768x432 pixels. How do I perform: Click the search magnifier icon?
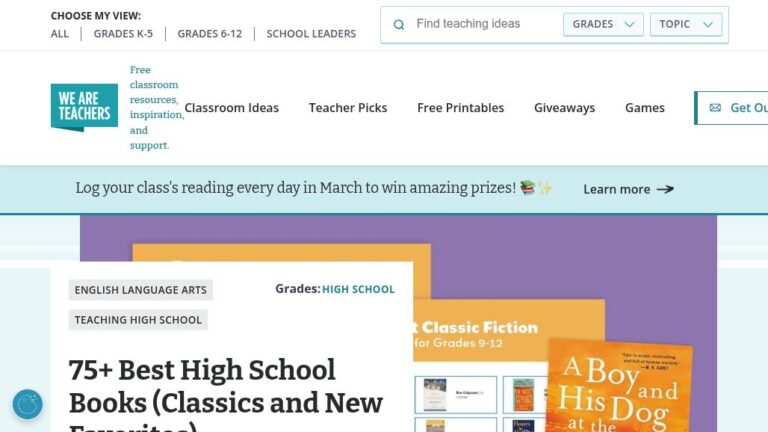click(399, 25)
